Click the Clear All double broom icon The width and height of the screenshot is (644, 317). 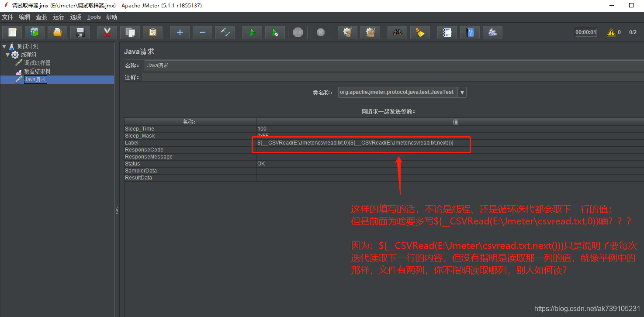tap(370, 32)
